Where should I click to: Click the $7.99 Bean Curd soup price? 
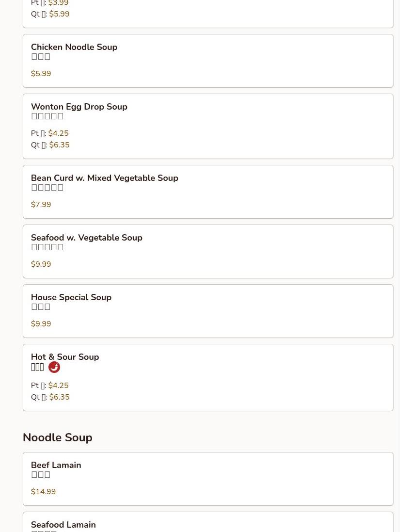41,205
